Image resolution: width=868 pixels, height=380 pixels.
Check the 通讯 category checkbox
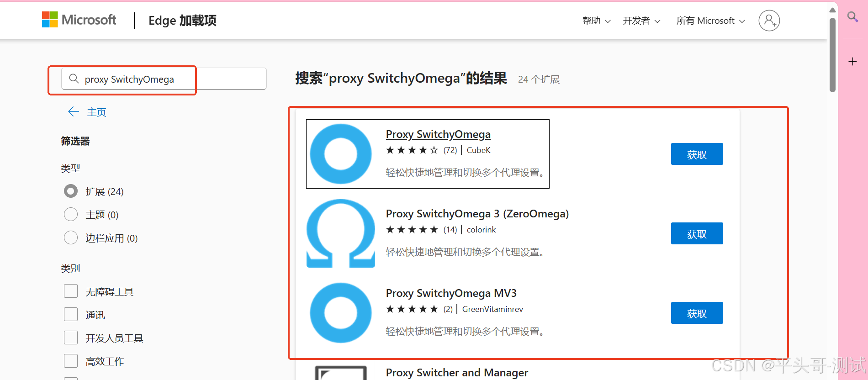(x=71, y=314)
